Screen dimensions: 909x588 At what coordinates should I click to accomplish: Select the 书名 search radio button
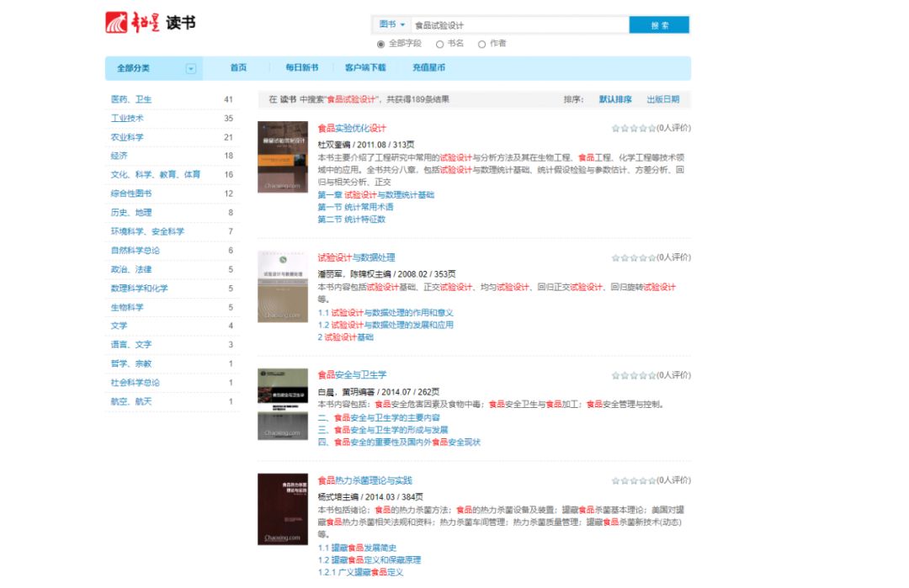pos(439,44)
